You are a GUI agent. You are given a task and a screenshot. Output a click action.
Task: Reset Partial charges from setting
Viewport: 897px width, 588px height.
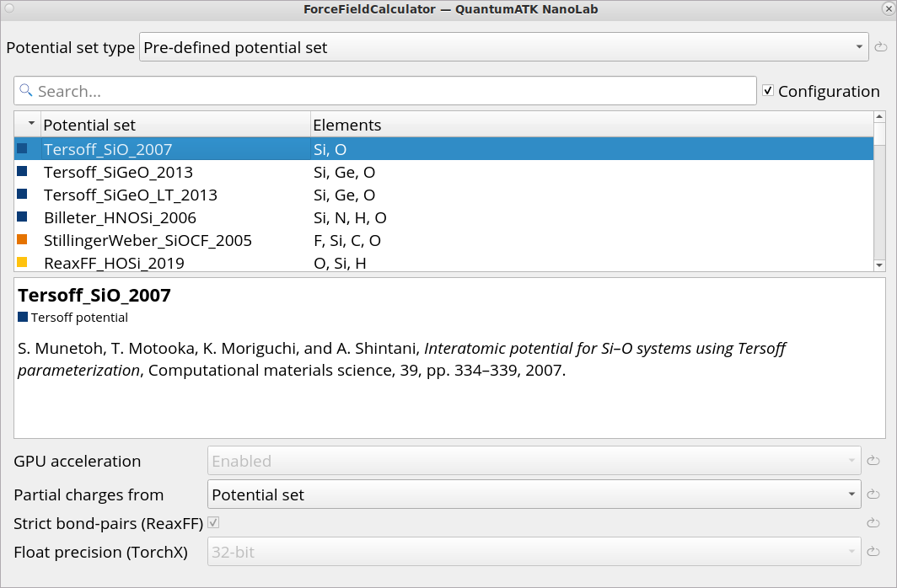[873, 494]
